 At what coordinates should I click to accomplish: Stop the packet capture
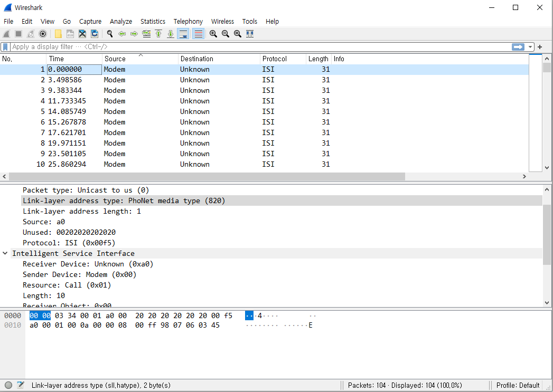point(18,34)
